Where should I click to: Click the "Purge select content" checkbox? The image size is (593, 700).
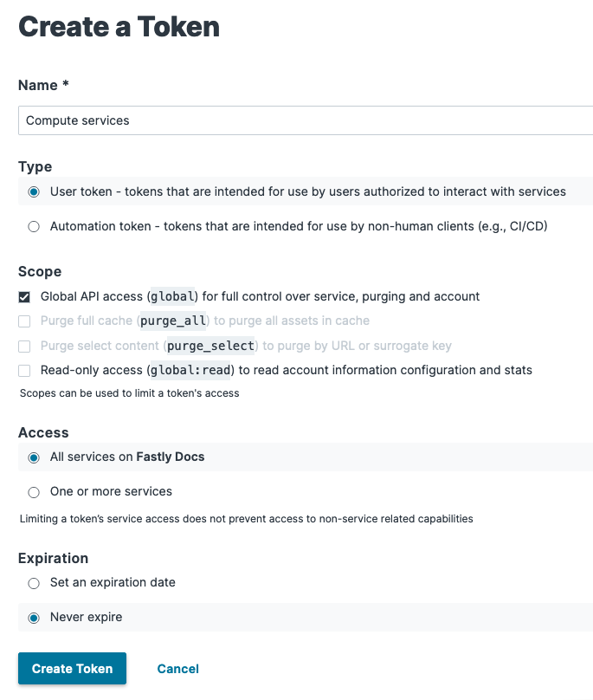[24, 346]
